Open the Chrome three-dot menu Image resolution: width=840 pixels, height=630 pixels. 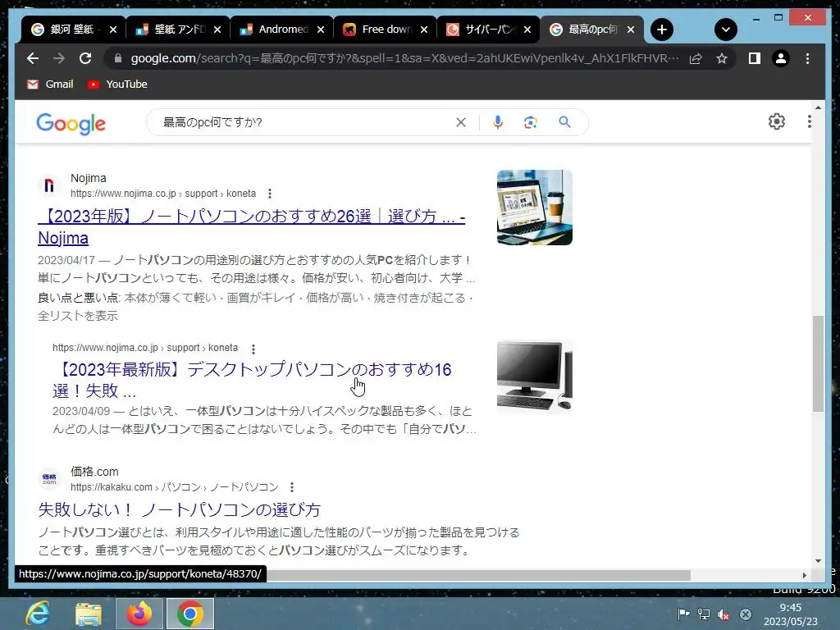coord(807,58)
